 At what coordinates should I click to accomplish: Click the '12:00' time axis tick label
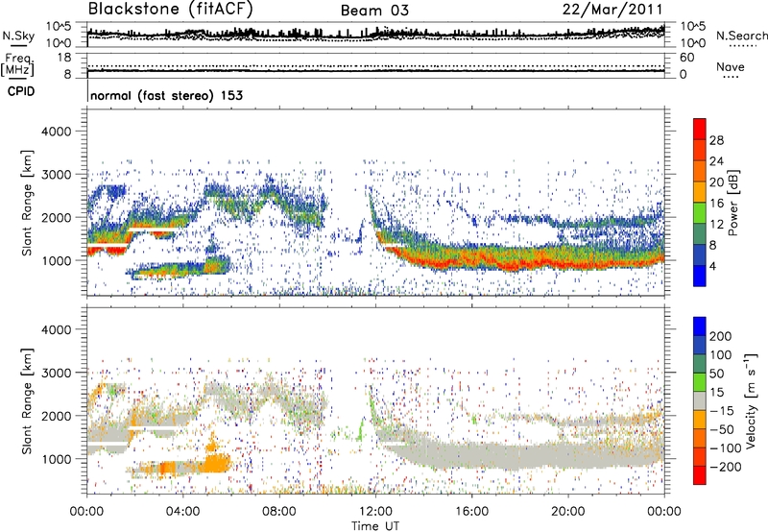tap(375, 512)
